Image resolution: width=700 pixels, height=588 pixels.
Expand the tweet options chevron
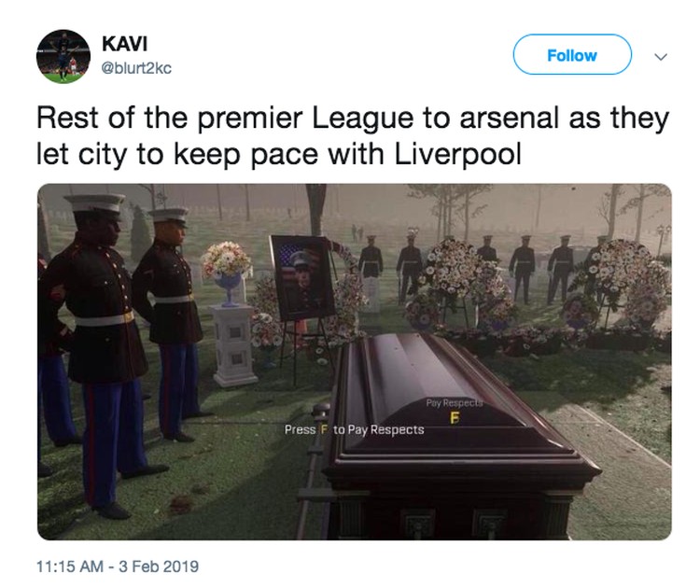660,57
